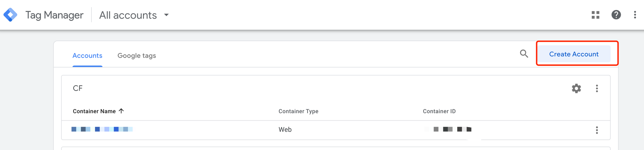Switch to the Google tags tab
Image resolution: width=644 pixels, height=150 pixels.
137,55
